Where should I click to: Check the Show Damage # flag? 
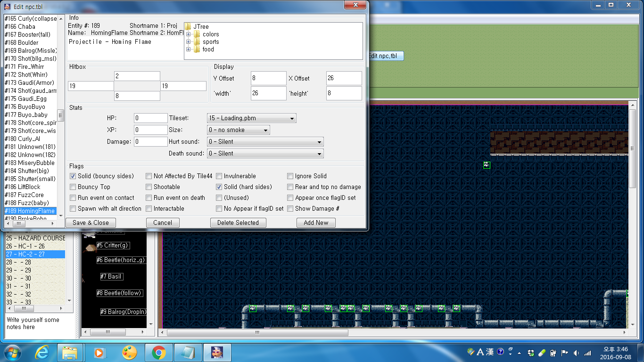(290, 208)
